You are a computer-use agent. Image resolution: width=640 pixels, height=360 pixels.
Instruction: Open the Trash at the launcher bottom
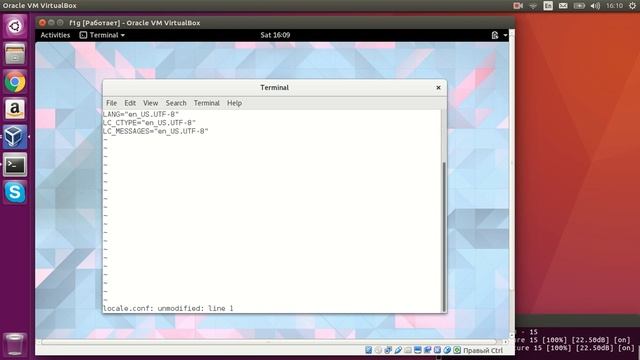coord(15,344)
